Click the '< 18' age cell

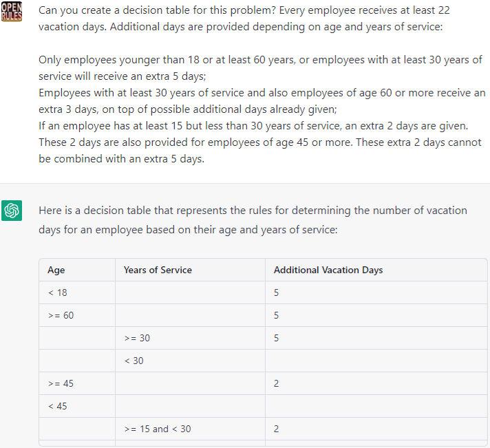58,293
